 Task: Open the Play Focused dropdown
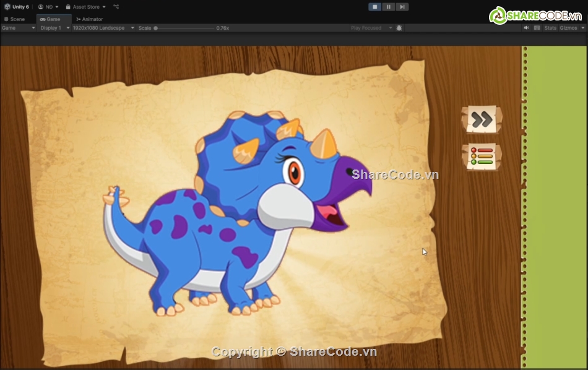371,28
